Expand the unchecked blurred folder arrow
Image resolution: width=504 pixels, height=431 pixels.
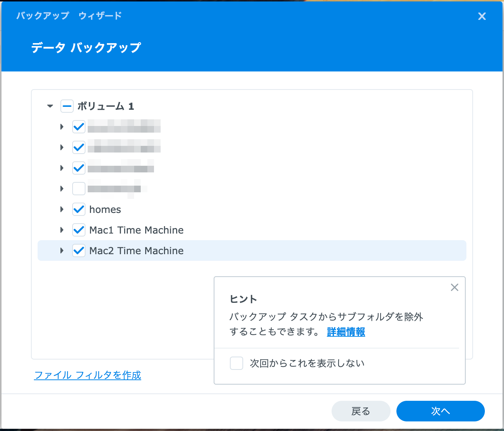pos(62,189)
